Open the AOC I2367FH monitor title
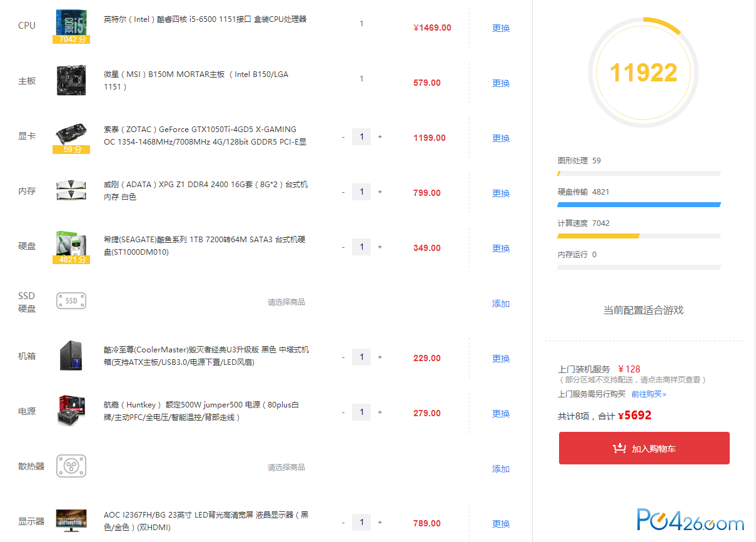Image resolution: width=756 pixels, height=542 pixels. pyautogui.click(x=206, y=521)
